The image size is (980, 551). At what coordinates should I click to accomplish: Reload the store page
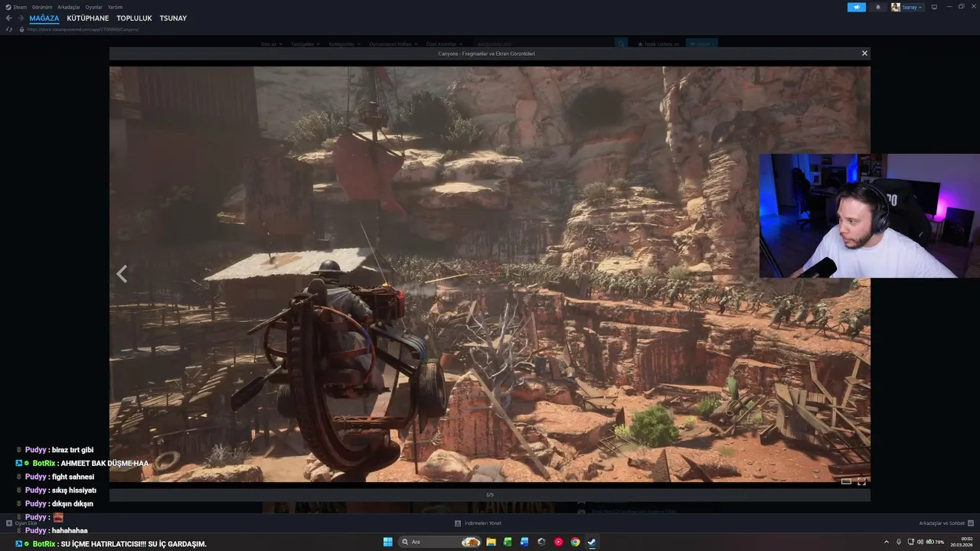(x=9, y=29)
